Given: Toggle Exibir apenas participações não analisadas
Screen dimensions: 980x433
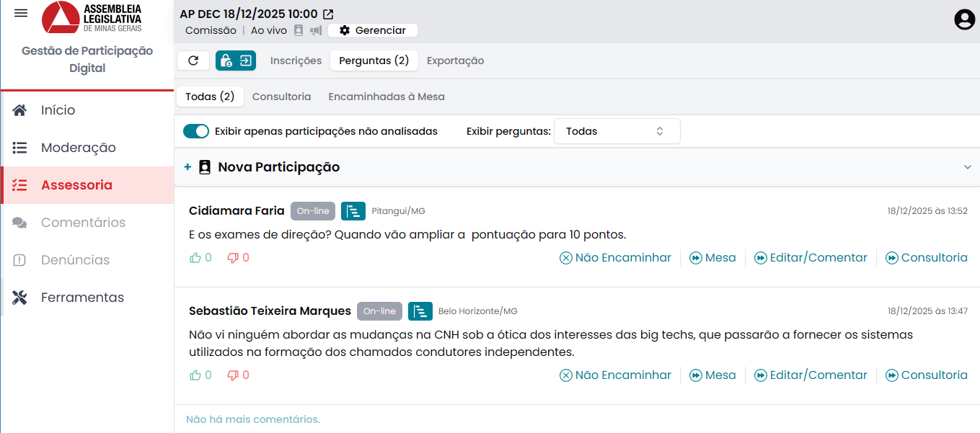Looking at the screenshot, I should [196, 131].
